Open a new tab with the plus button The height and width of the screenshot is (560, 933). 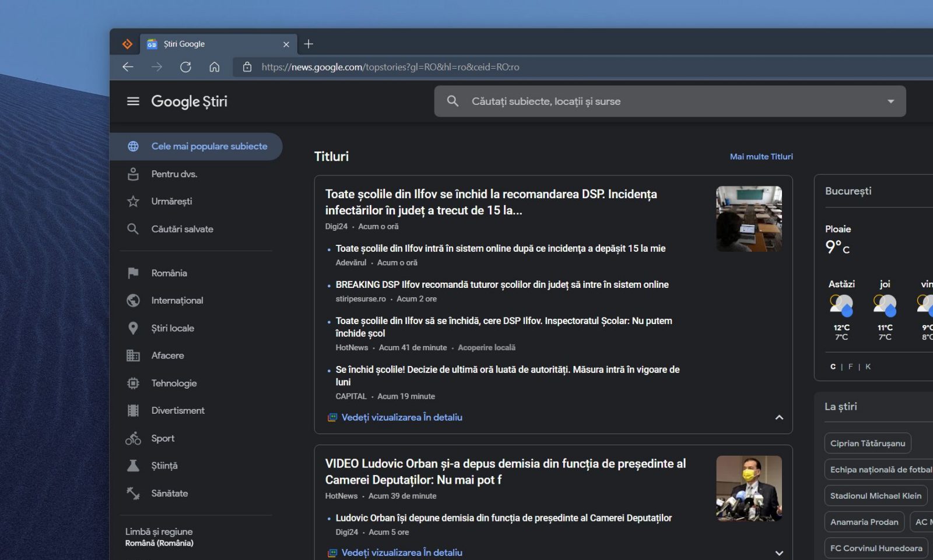click(x=308, y=44)
